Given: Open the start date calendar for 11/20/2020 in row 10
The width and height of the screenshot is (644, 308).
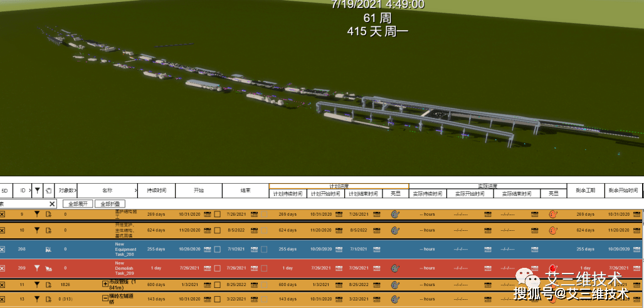Looking at the screenshot, I should coord(208,230).
